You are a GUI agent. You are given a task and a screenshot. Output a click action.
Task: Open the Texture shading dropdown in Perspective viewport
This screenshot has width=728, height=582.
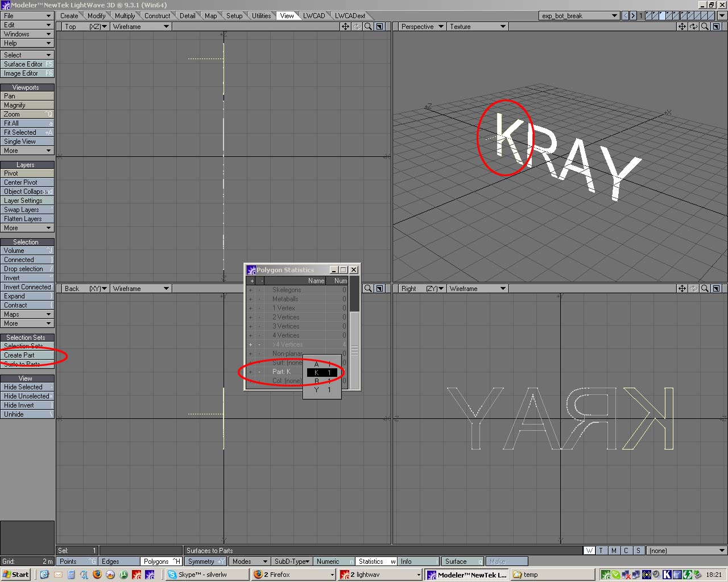(477, 27)
